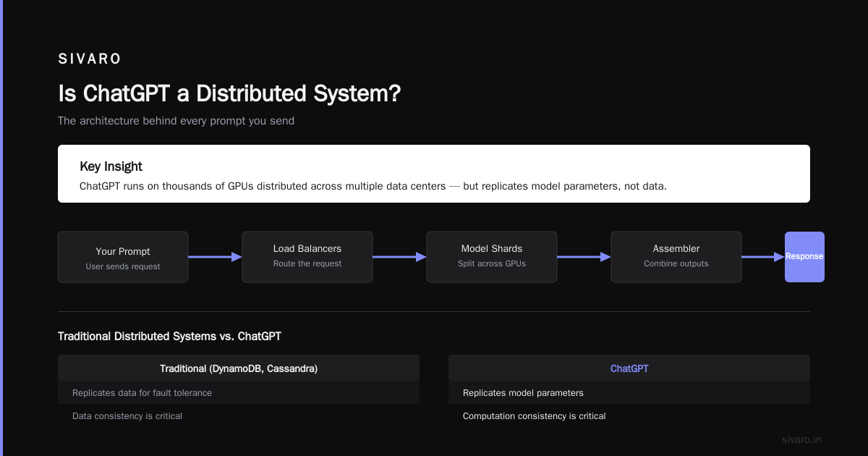The image size is (868, 456).
Task: Click 'Computation consistency is critical' row
Action: [629, 415]
